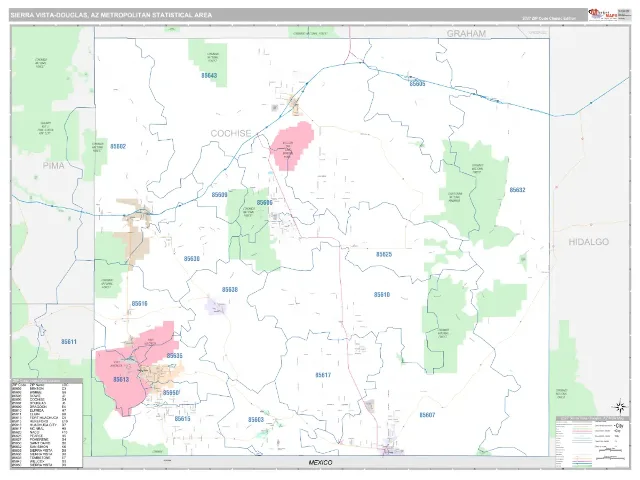The image size is (640, 480).
Task: Click ZIP code label 85602
Action: pos(118,146)
